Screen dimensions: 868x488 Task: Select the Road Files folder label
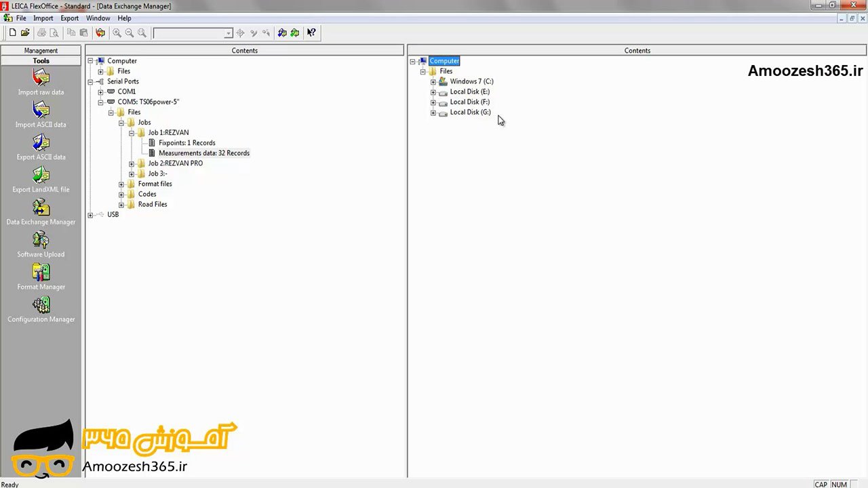tap(153, 205)
